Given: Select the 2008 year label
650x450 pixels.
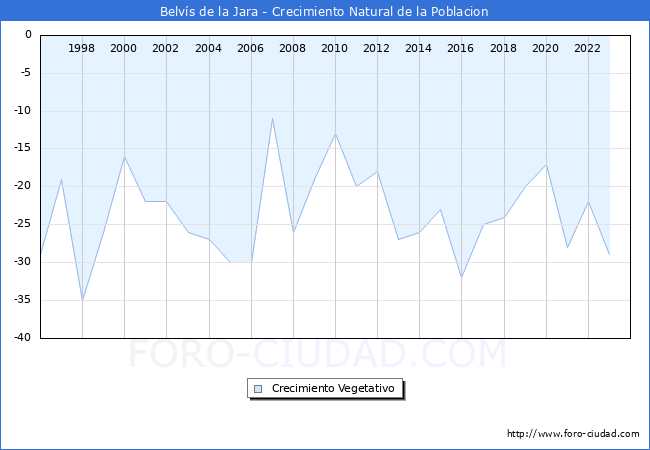Looking at the screenshot, I should point(292,48).
